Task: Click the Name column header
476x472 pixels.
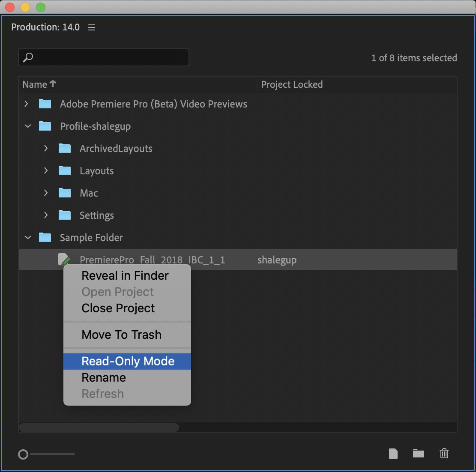Action: [x=35, y=84]
